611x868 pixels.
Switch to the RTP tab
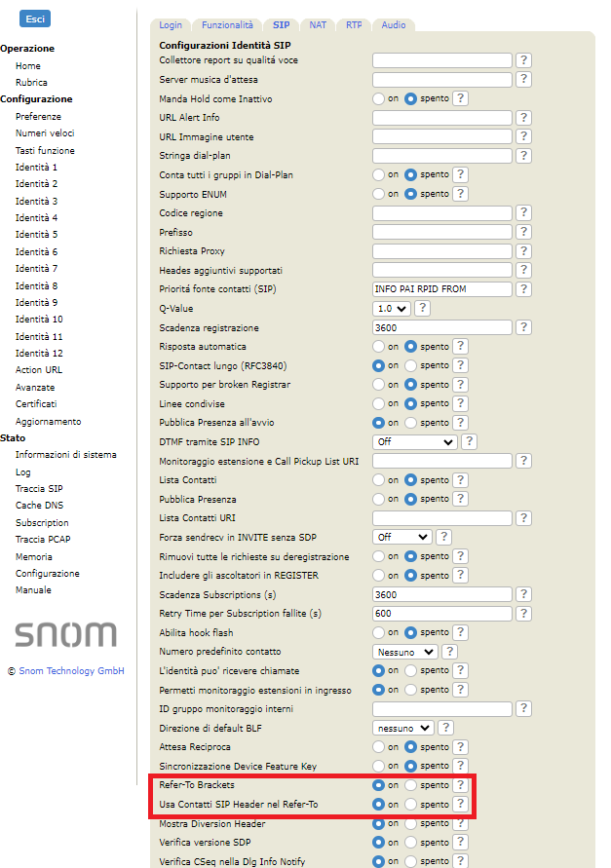tap(354, 25)
